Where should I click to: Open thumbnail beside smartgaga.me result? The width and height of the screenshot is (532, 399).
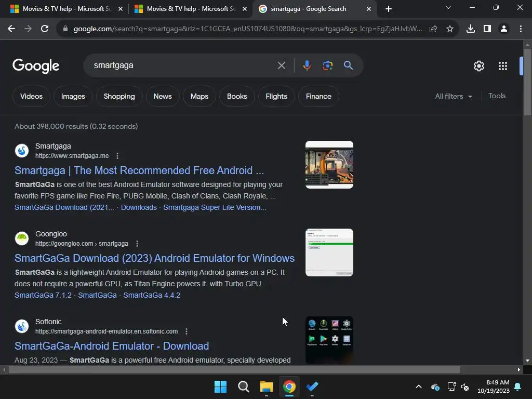coord(329,165)
